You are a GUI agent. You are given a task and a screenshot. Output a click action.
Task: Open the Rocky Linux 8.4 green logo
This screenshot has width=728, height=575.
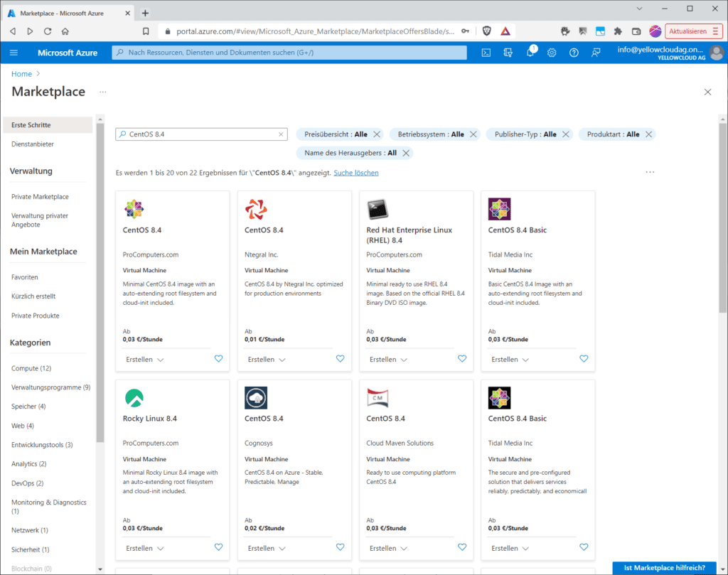pyautogui.click(x=134, y=398)
